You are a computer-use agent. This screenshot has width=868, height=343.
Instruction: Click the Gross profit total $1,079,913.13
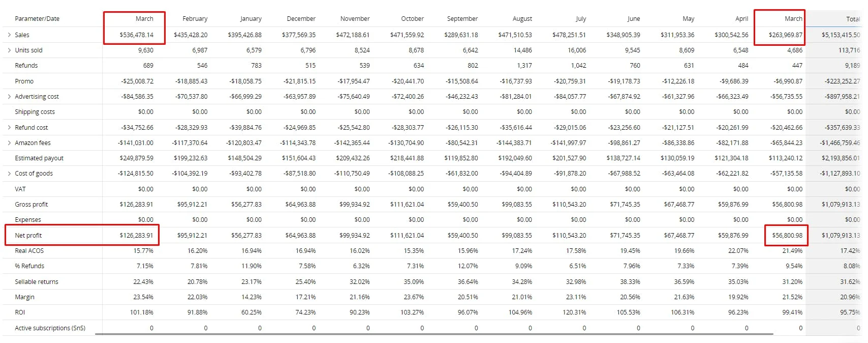coord(841,205)
